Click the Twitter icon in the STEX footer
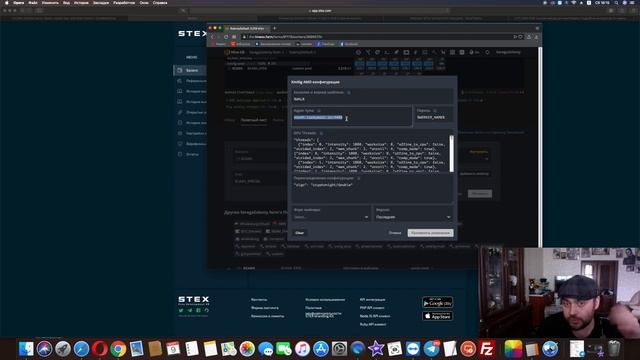This screenshot has width=640, height=360. [181, 310]
